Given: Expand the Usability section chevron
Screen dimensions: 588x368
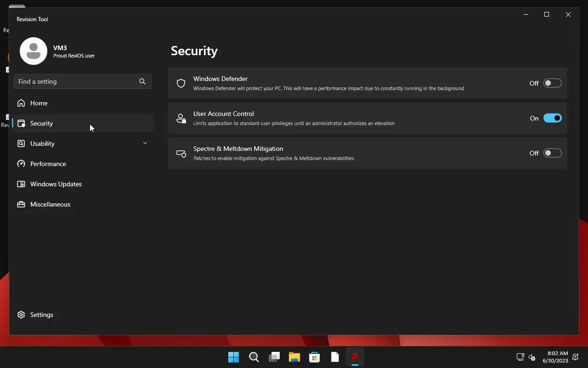Looking at the screenshot, I should pos(145,143).
